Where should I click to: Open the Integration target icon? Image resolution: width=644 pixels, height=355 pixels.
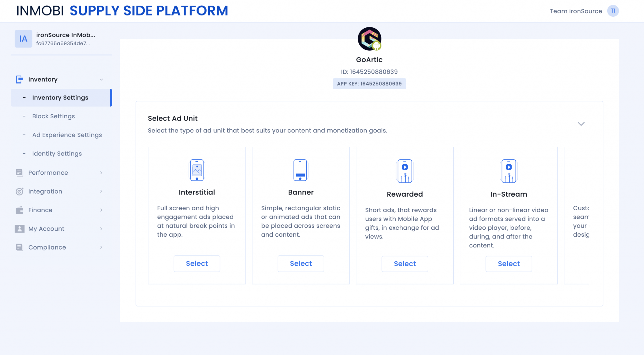point(19,191)
